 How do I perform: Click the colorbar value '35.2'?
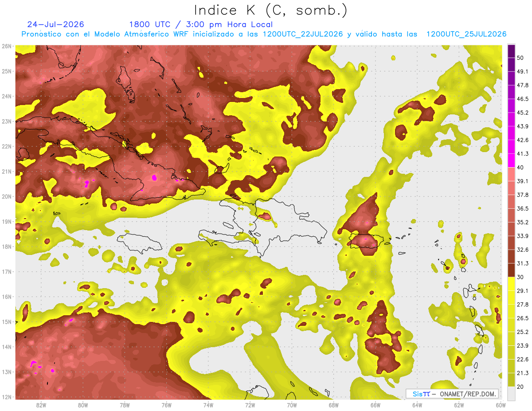click(523, 222)
